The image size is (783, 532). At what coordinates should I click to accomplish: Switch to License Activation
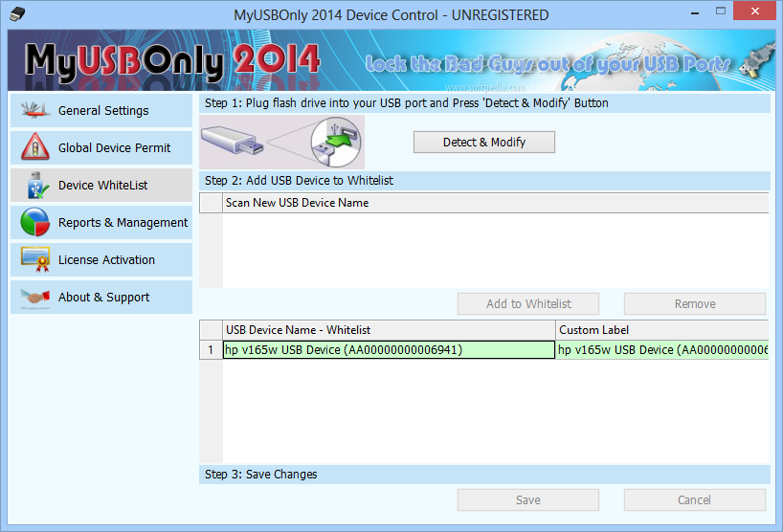click(x=101, y=259)
